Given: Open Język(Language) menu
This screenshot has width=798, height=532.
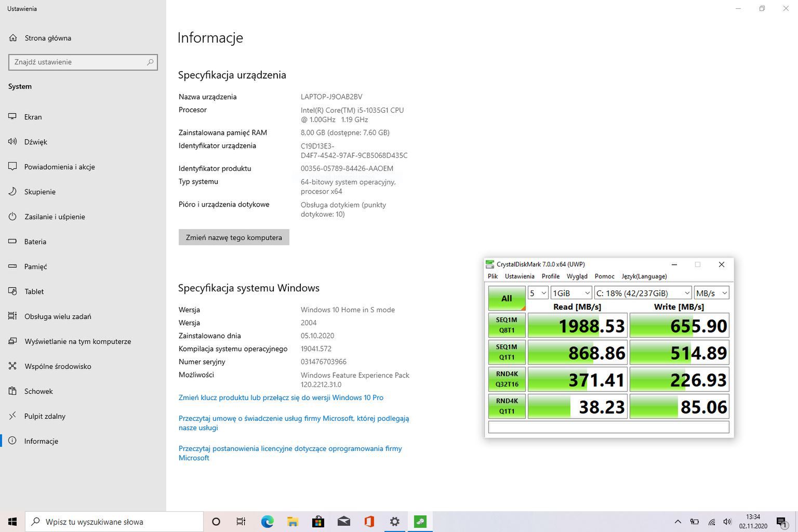Looking at the screenshot, I should click(644, 276).
